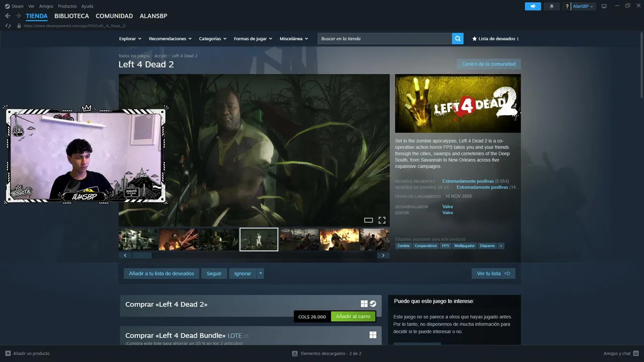The width and height of the screenshot is (644, 362).
Task: Open Centro de la comunidad
Action: point(489,64)
